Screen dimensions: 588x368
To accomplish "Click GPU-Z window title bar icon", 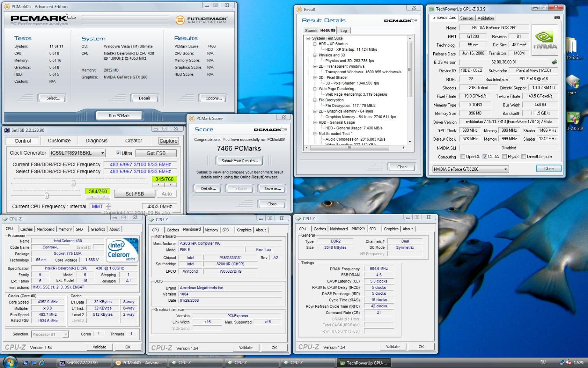I will [432, 9].
